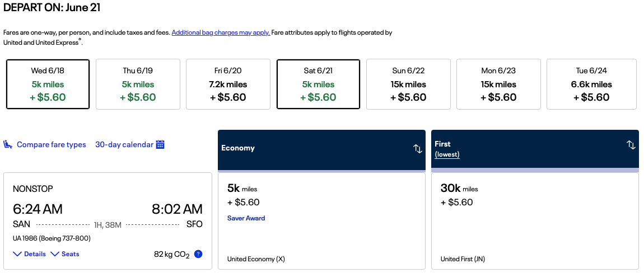
Task: Select the Sat 6/21 date tab
Action: coord(318,84)
